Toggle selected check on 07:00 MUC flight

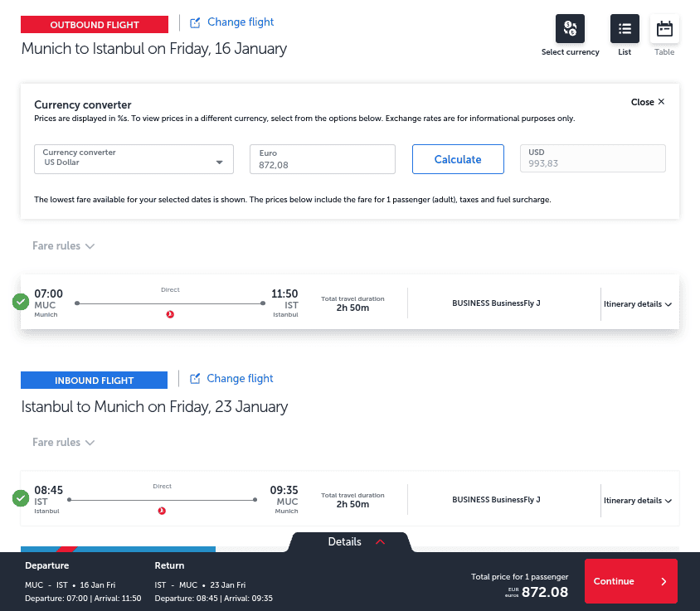(x=21, y=302)
